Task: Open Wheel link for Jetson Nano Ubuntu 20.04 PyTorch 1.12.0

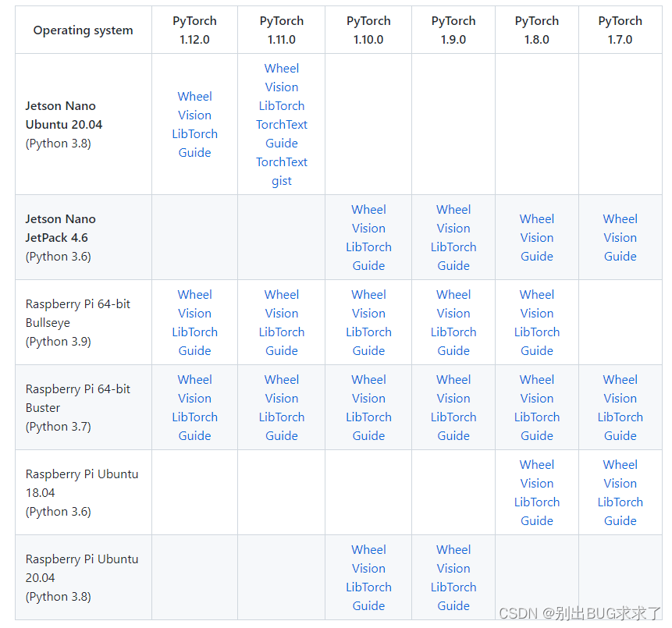Action: (194, 97)
